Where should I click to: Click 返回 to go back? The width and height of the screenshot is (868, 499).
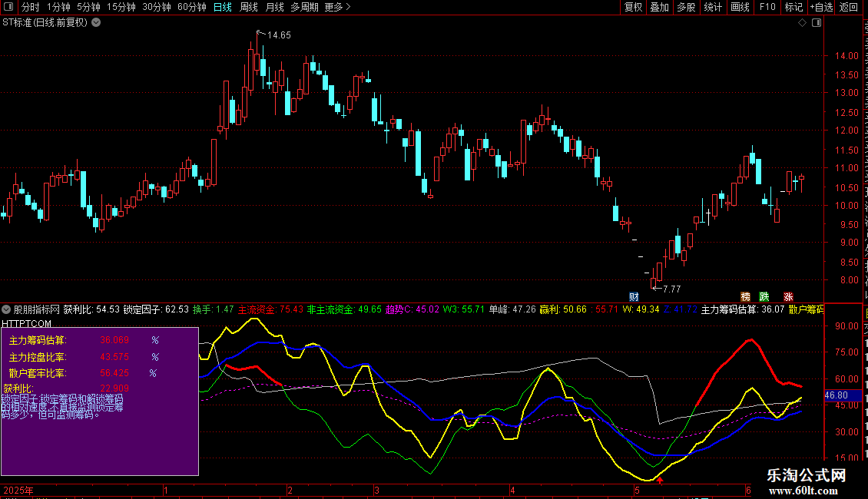[x=848, y=7]
